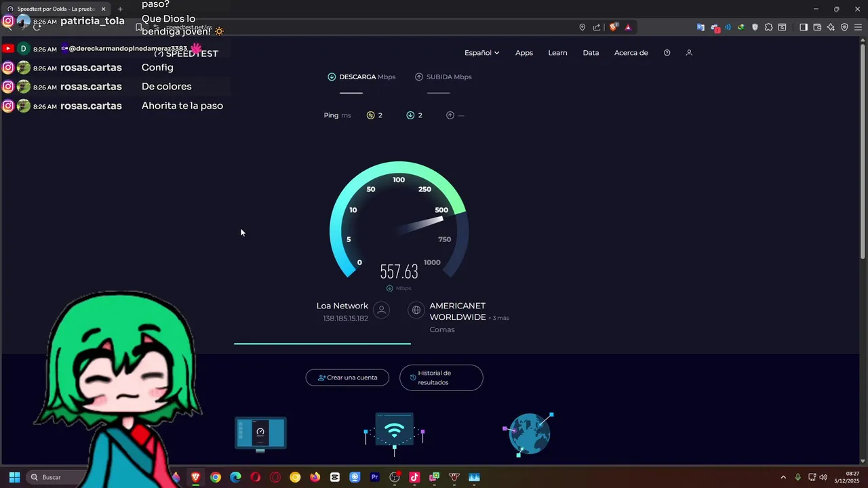Open the location permission icon in address bar
868x488 pixels.
click(582, 27)
